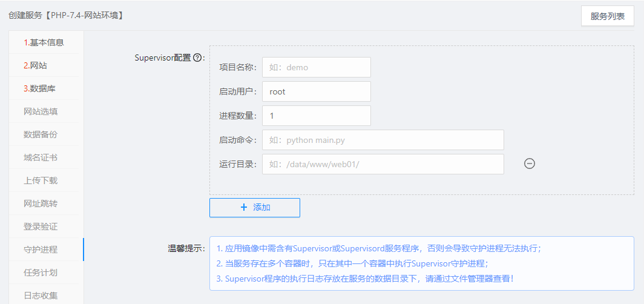644x304 pixels.
Task: Go to the 日志收集 tab
Action: tap(41, 296)
